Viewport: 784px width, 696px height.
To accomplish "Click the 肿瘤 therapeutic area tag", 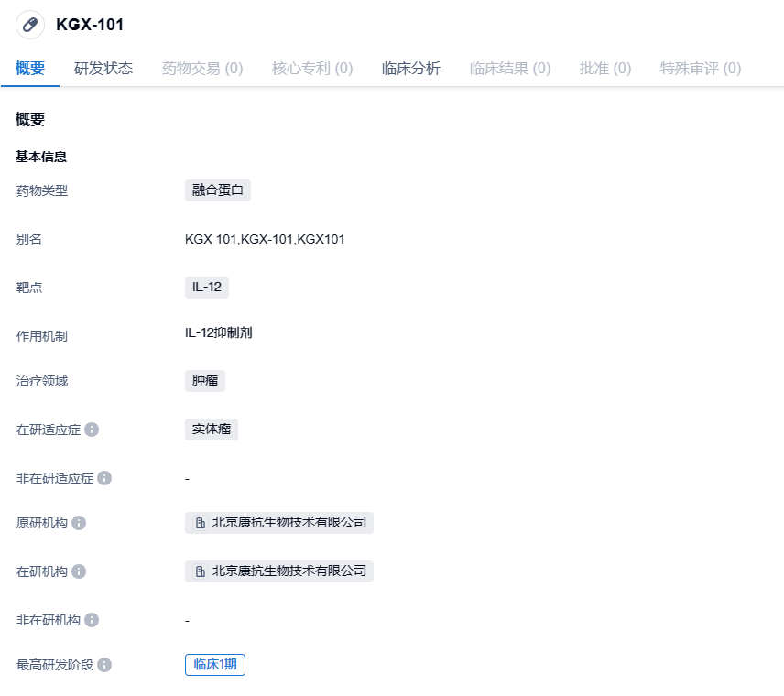I will coord(204,381).
